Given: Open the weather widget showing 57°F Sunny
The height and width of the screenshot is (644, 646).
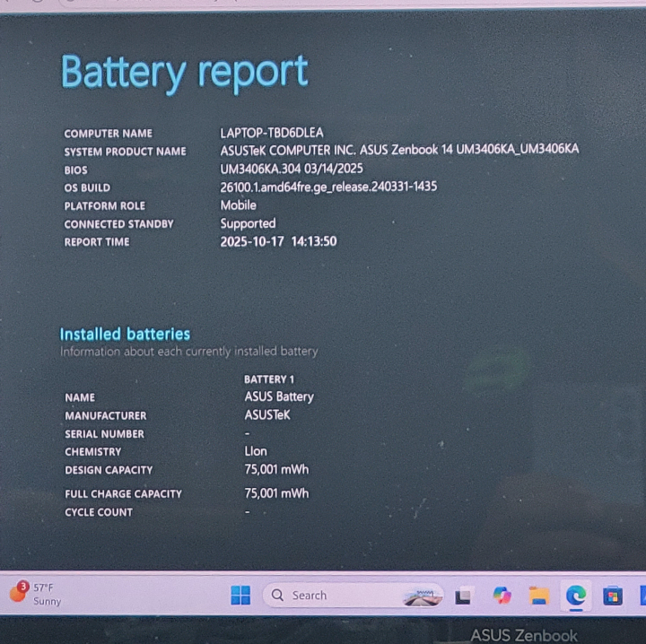Looking at the screenshot, I should click(x=36, y=594).
